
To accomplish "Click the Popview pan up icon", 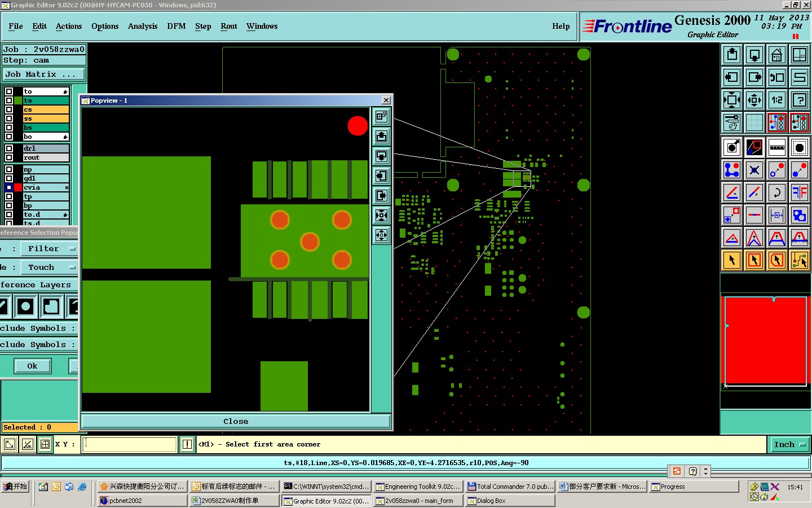I will coord(382,137).
